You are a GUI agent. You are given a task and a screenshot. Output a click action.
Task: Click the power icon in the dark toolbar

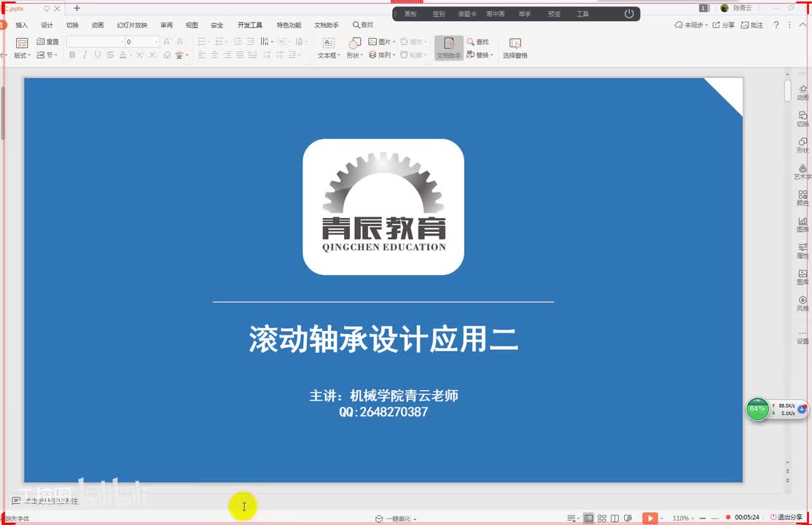coord(628,14)
